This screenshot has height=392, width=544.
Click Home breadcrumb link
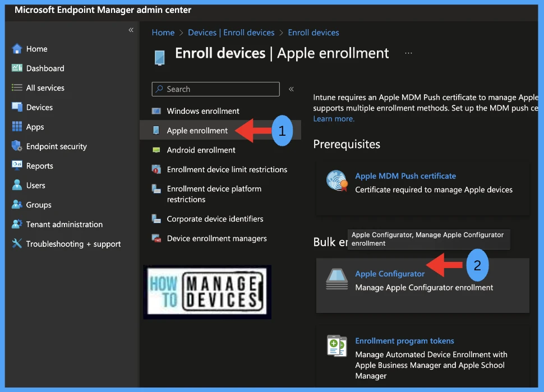(x=163, y=33)
